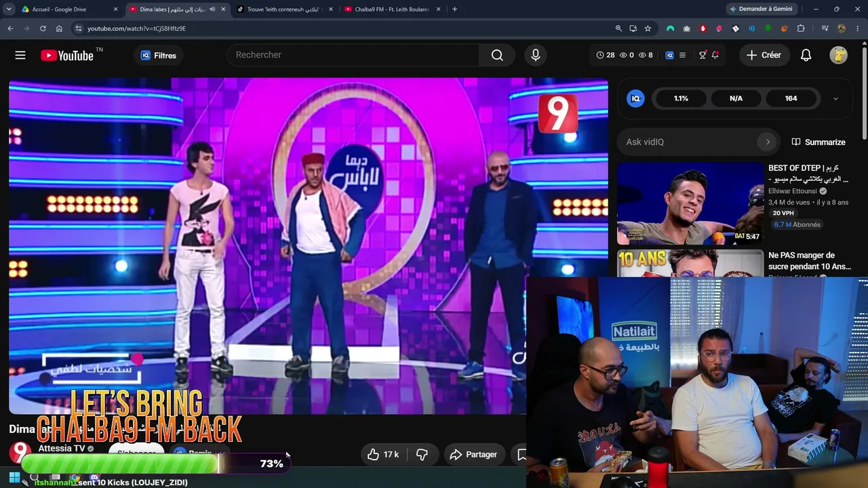Open the site information icon in address bar
The height and width of the screenshot is (488, 868).
pyautogui.click(x=79, y=28)
